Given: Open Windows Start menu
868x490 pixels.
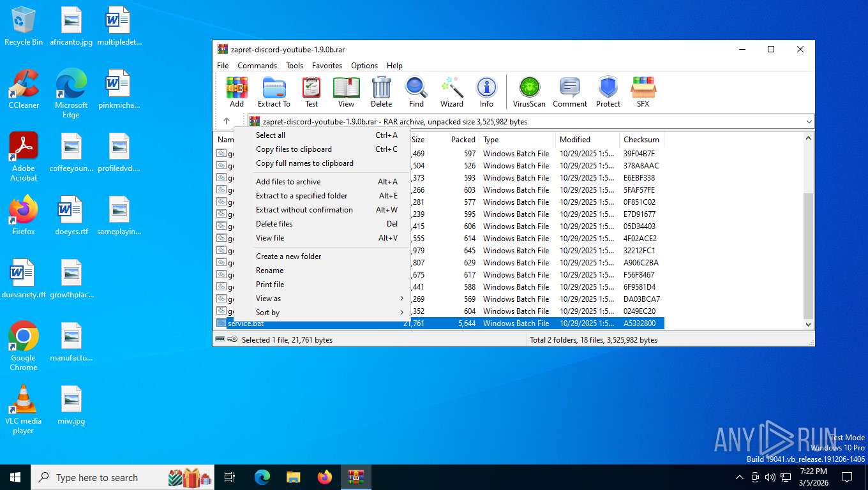Looking at the screenshot, I should point(15,477).
